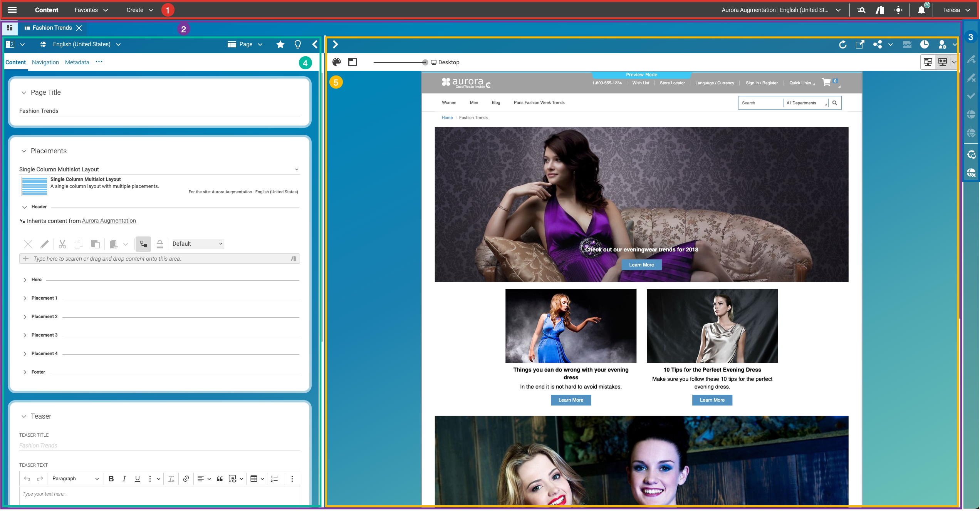Follow the Aurora Augmentation link
This screenshot has width=980, height=511.
point(109,221)
